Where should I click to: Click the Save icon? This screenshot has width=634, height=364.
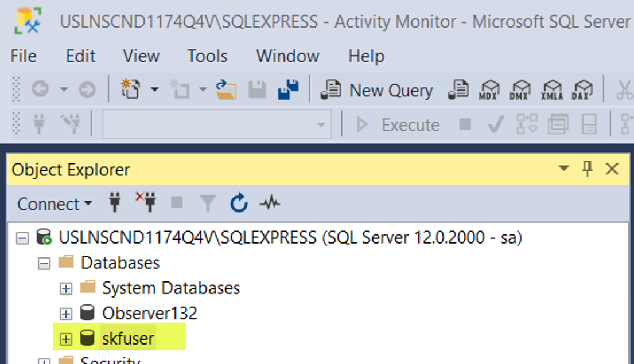coord(257,89)
